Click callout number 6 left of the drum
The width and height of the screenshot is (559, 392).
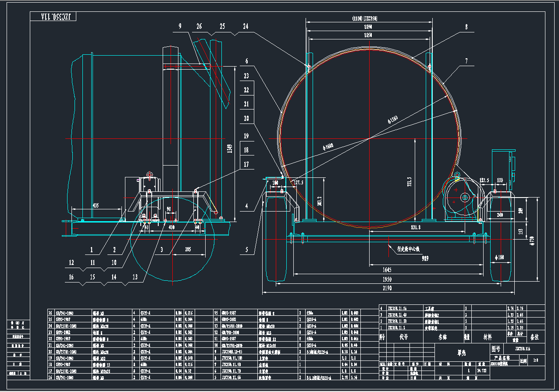(247, 61)
